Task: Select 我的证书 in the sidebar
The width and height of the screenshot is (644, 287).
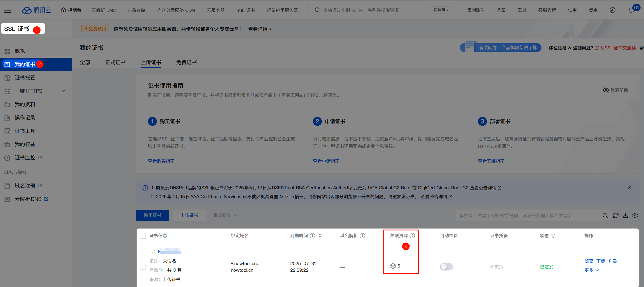Action: pyautogui.click(x=36, y=64)
